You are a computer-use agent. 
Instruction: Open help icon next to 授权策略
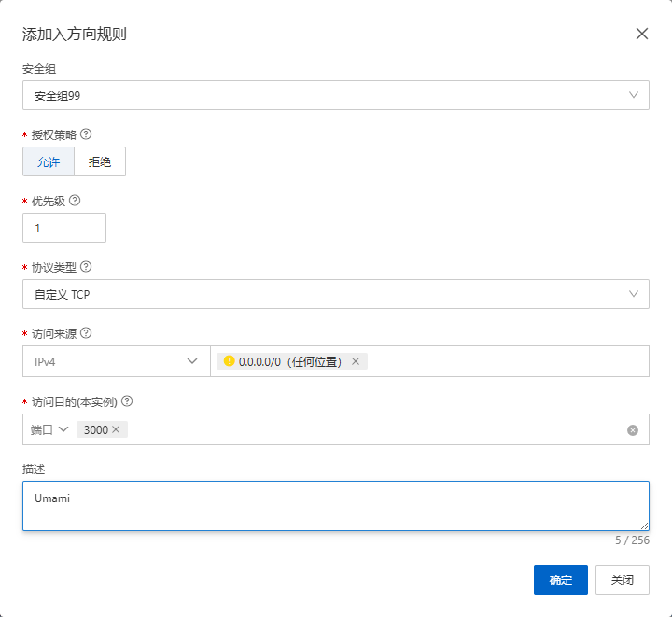click(x=86, y=134)
